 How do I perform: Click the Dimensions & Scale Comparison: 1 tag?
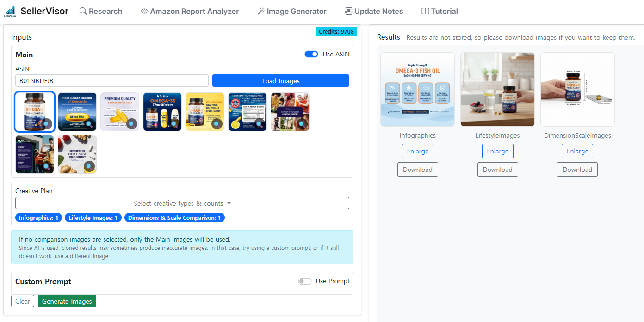click(174, 218)
